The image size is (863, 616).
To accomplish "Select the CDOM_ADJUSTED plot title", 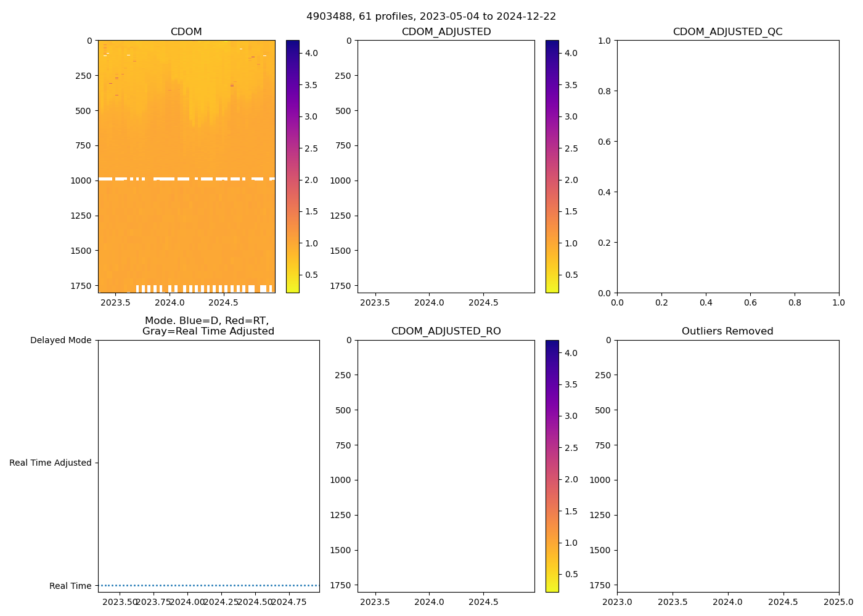I will [446, 32].
